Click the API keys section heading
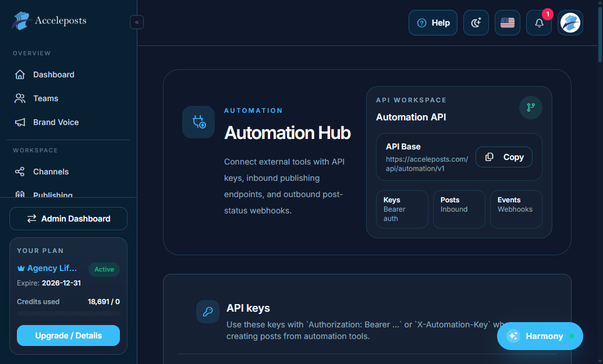 tap(248, 308)
